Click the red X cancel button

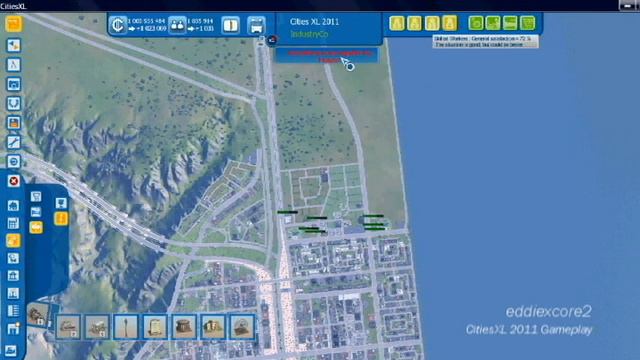13,181
